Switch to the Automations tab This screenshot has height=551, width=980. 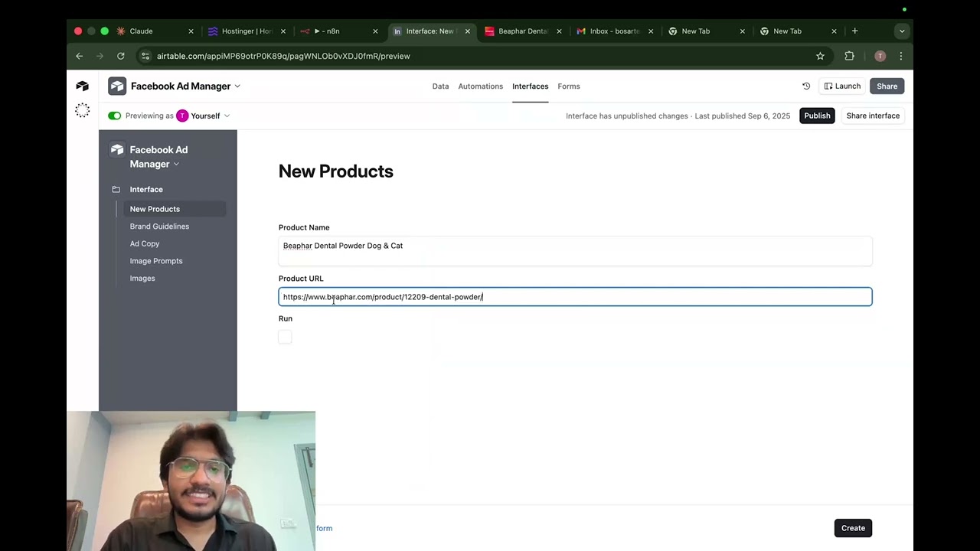click(x=480, y=86)
